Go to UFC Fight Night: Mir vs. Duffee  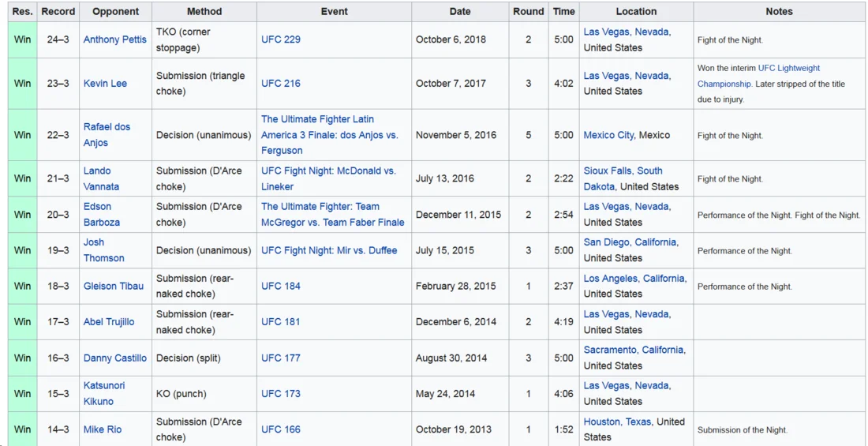[329, 250]
